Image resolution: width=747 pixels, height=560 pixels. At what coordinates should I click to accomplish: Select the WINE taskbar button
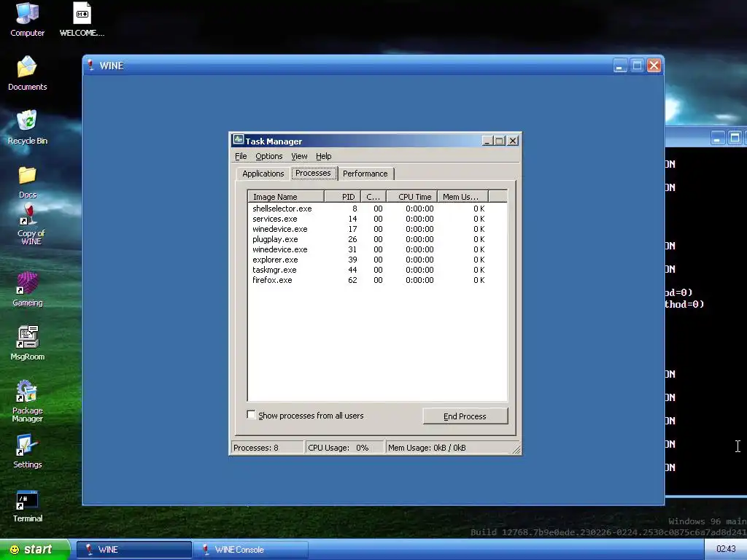click(134, 550)
